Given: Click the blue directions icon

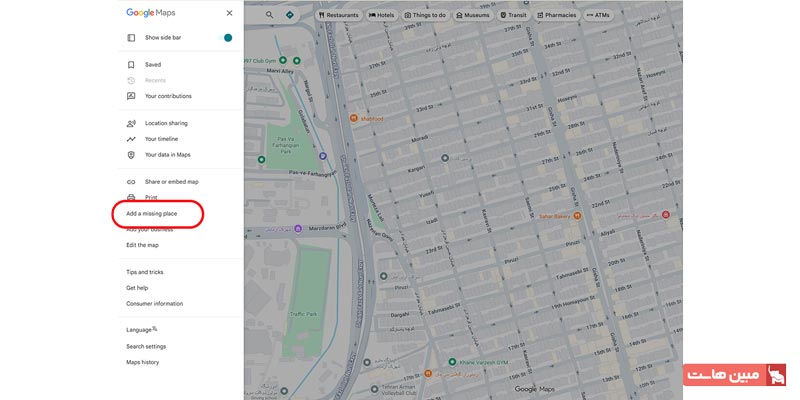Looking at the screenshot, I should click(x=290, y=15).
